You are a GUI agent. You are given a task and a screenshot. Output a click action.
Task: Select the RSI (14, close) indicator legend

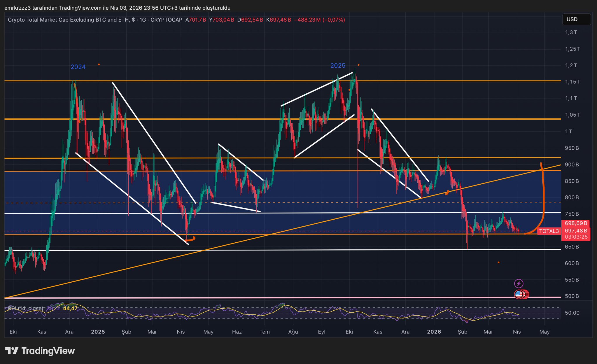[25, 308]
